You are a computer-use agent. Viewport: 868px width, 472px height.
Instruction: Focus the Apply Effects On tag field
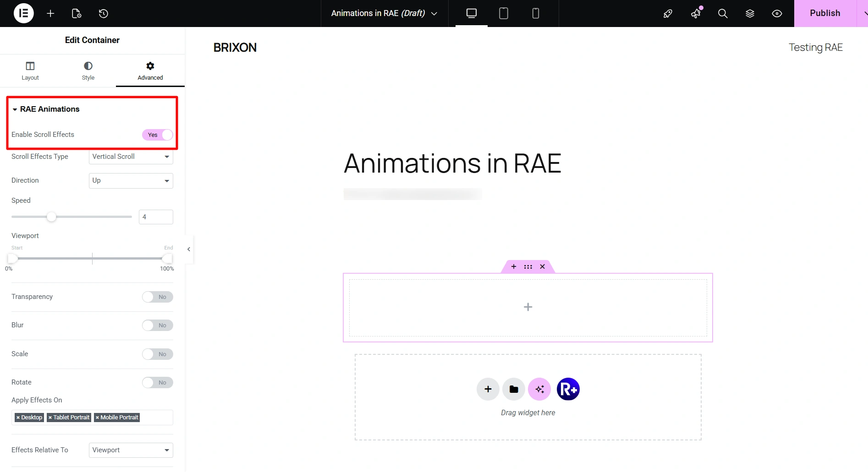click(x=92, y=418)
